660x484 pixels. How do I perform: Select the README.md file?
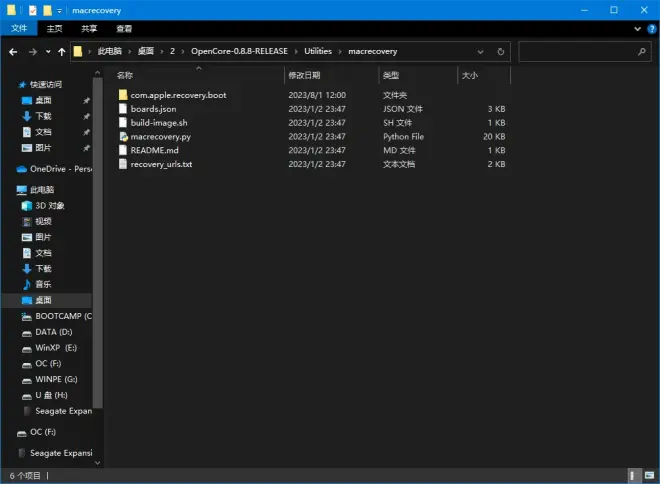click(154, 150)
